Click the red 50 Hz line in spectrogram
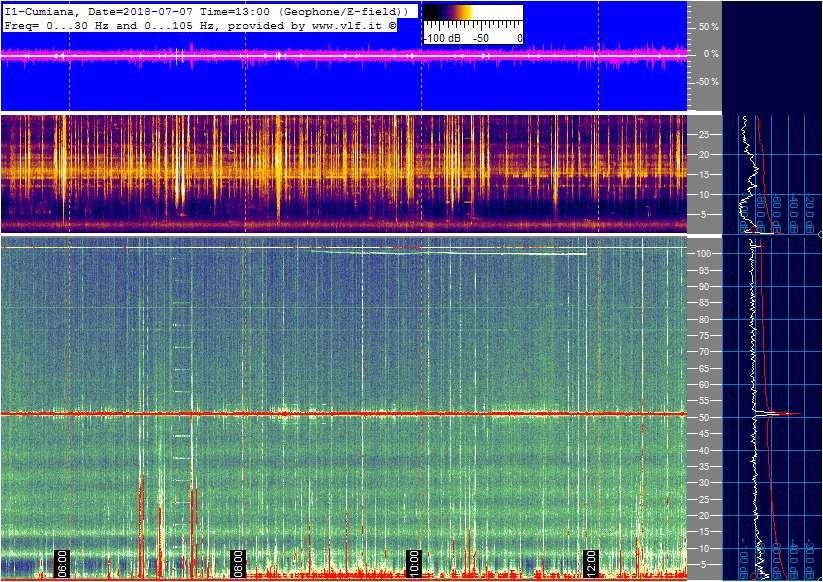Image resolution: width=823 pixels, height=582 pixels. click(x=344, y=414)
